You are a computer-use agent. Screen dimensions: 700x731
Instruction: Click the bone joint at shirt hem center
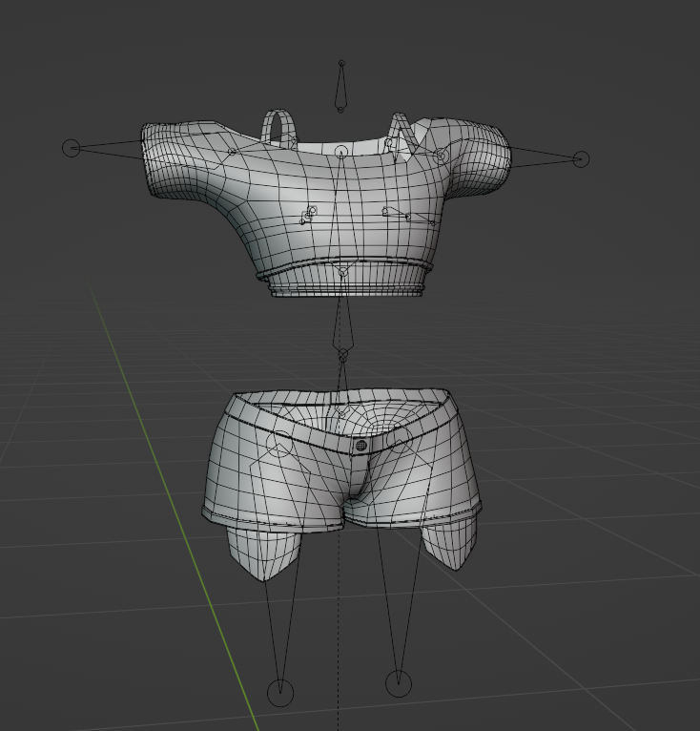point(342,272)
